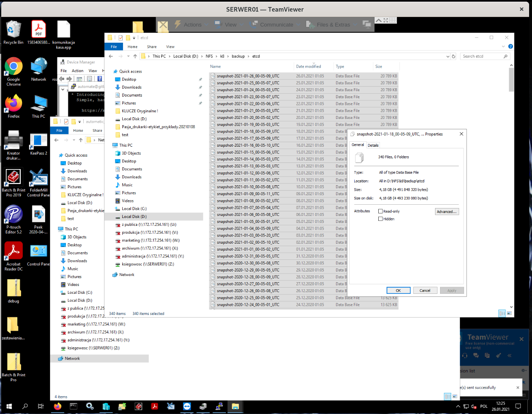Image resolution: width=532 pixels, height=414 pixels.
Task: Open Acrobat Reader DC desktop icon
Action: coord(13,257)
